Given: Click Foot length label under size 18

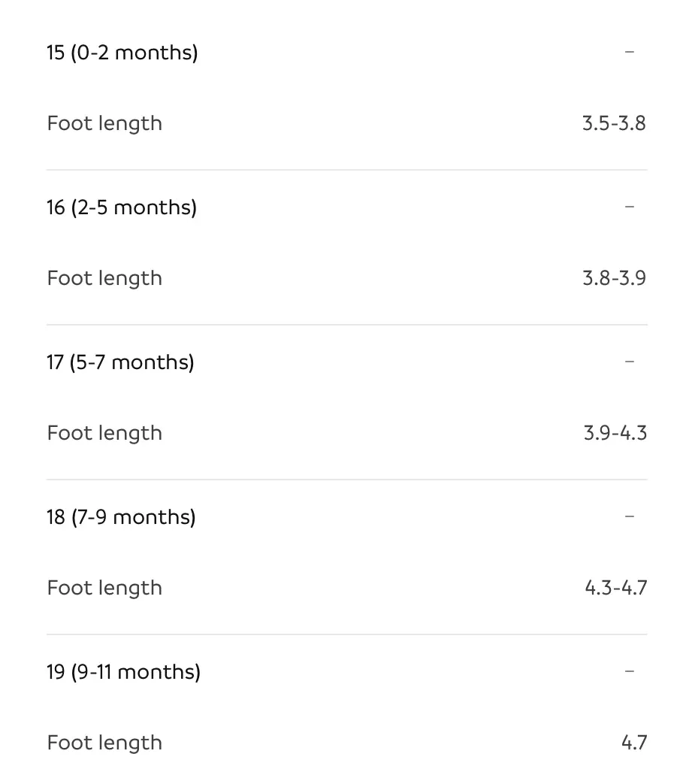Looking at the screenshot, I should [x=104, y=589].
